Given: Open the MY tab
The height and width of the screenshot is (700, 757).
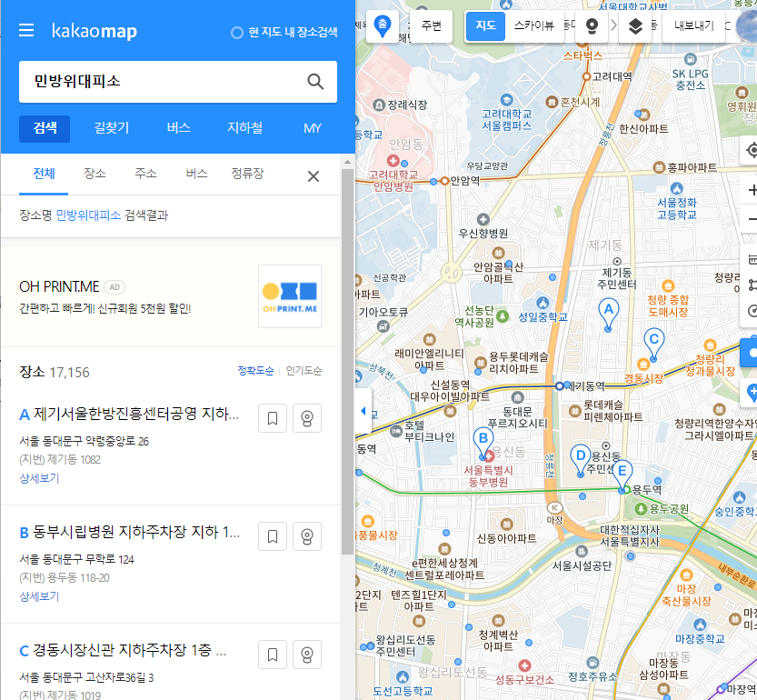Looking at the screenshot, I should click(x=313, y=128).
